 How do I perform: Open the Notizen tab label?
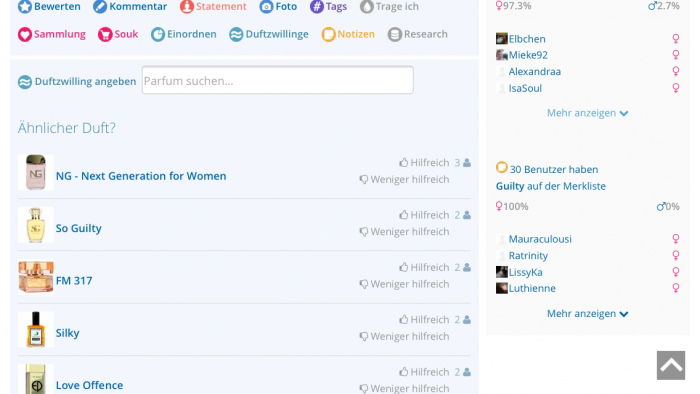coord(356,34)
